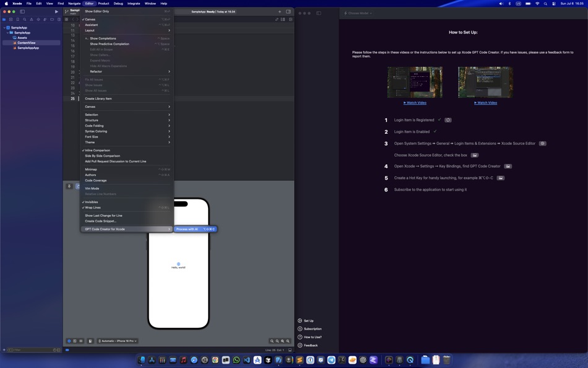Run the project with the play button
Image resolution: width=588 pixels, height=368 pixels.
[x=56, y=12]
